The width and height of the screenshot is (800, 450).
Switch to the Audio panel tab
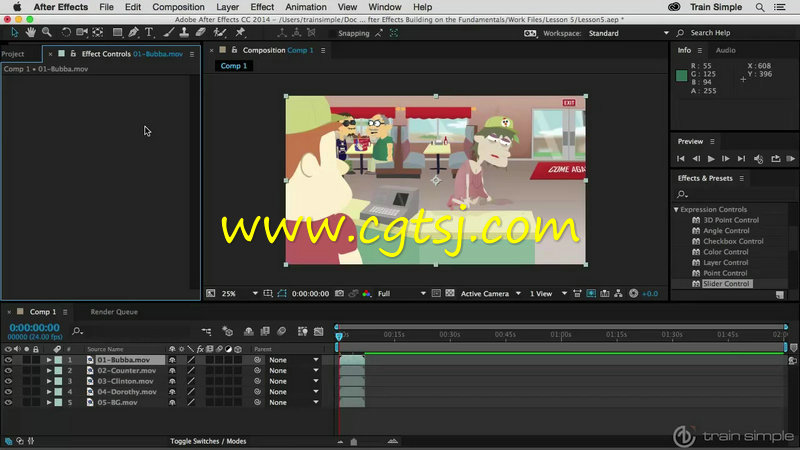coord(726,50)
